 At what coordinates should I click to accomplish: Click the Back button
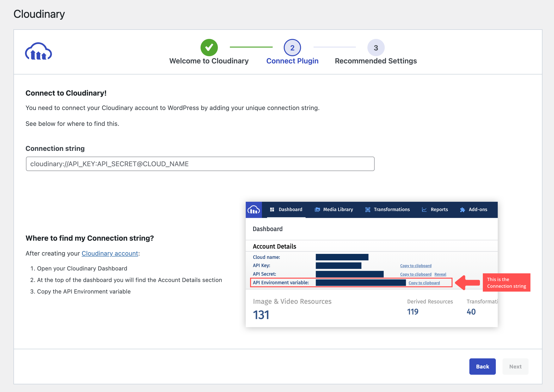pos(482,366)
